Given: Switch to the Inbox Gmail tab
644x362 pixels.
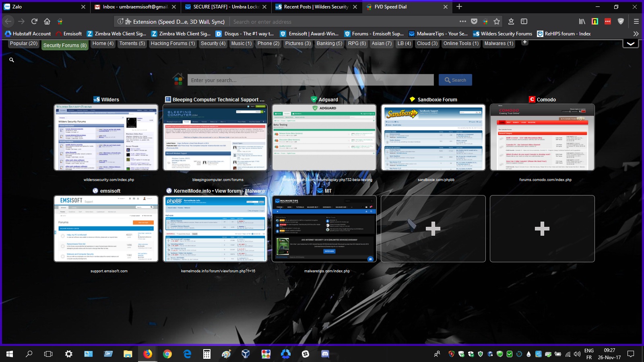Looking at the screenshot, I should coord(135,7).
